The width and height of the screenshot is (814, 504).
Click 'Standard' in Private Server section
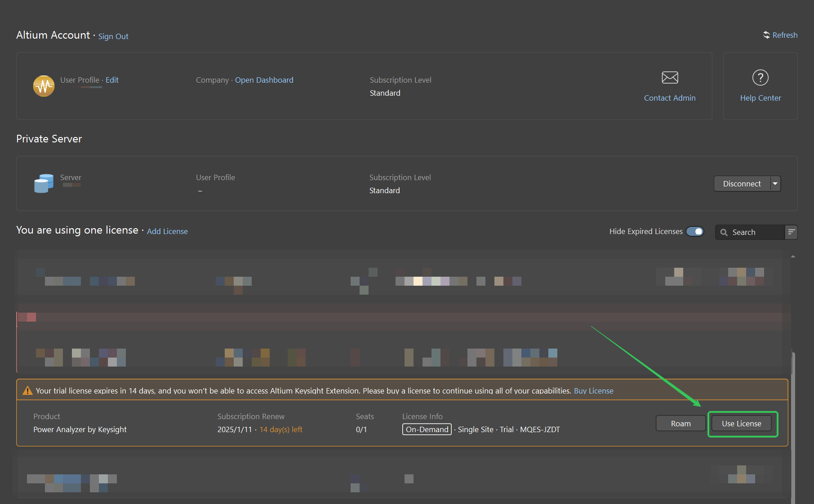click(x=384, y=190)
